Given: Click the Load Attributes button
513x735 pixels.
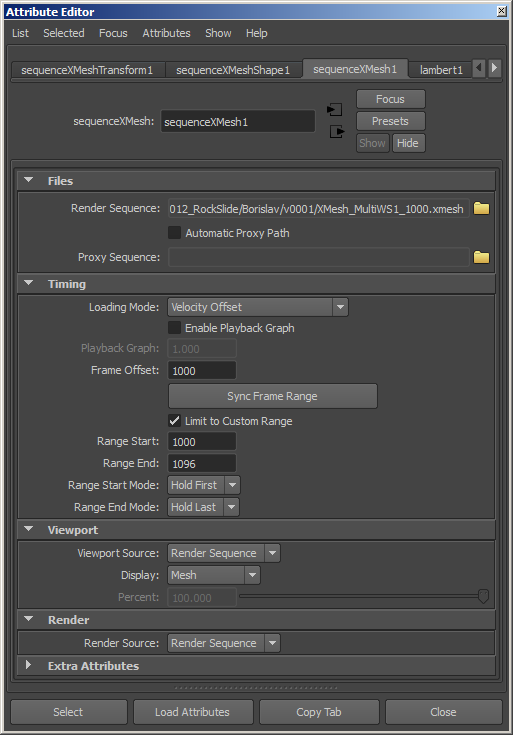Looking at the screenshot, I should click(193, 712).
